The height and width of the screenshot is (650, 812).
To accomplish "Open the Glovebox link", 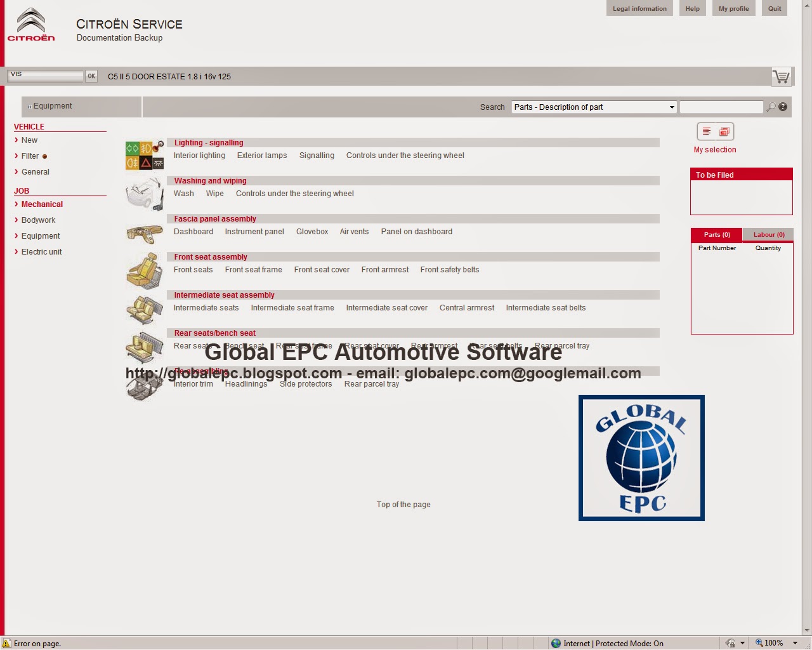I will click(312, 232).
